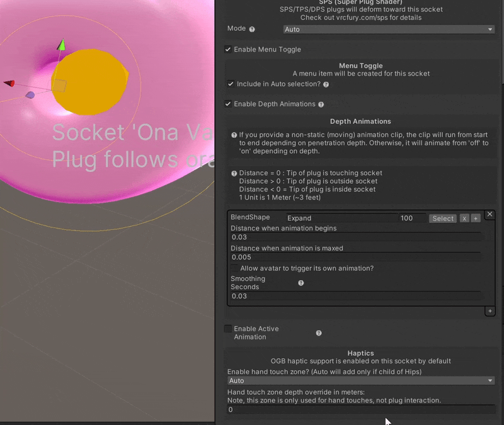Open the Mode help tooltip icon
Screen dimensions: 504x425
click(252, 29)
